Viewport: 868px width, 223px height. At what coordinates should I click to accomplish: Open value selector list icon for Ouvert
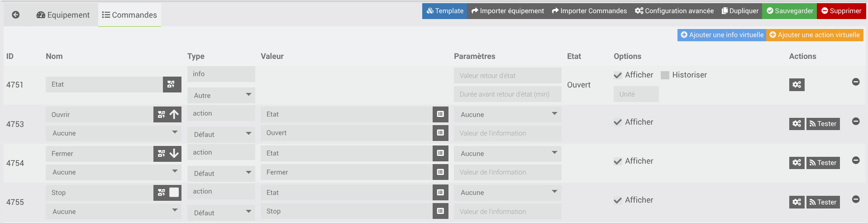click(440, 133)
